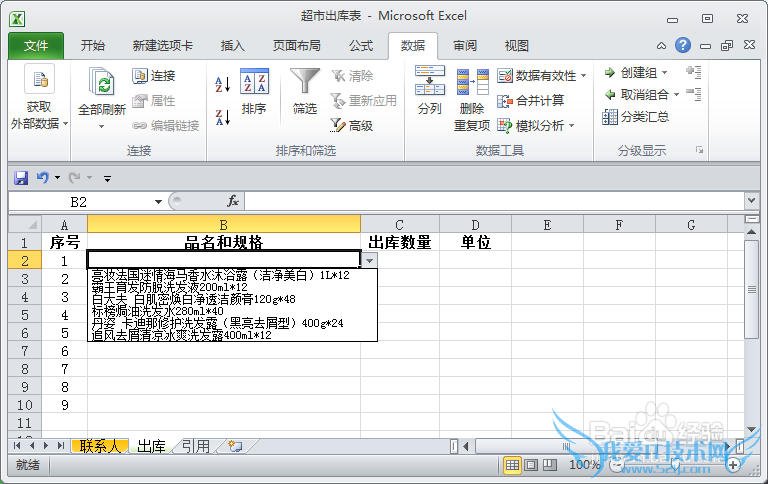Open Customize Quick Access Toolbar dropdown
This screenshot has width=768, height=484.
click(x=107, y=178)
